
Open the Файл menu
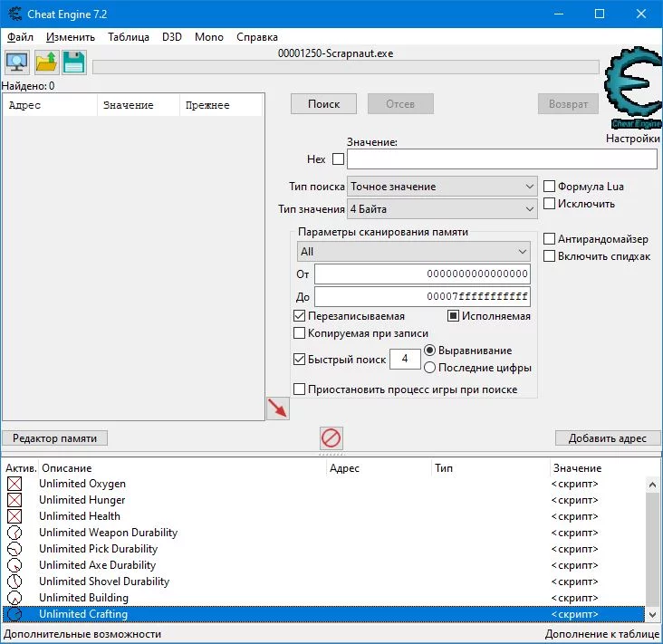pos(20,37)
